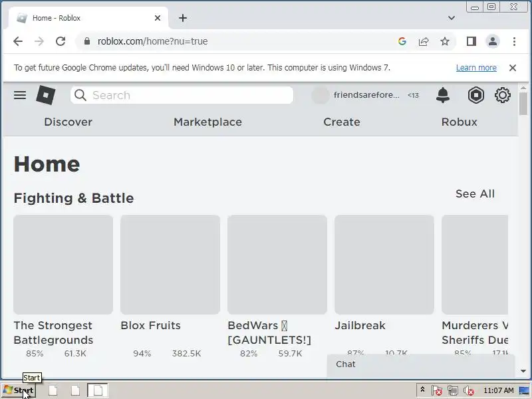This screenshot has height=399, width=532.
Task: Go back with the browser back arrow
Action: 18,41
